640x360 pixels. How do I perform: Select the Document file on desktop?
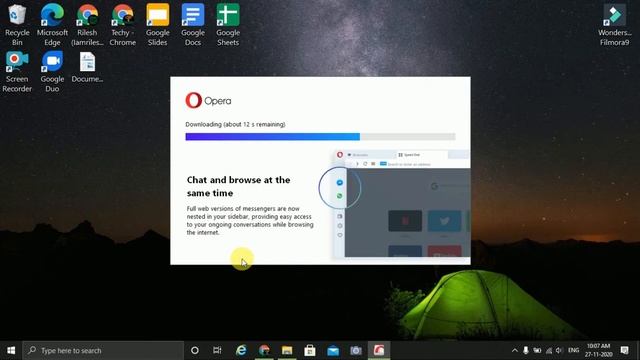[x=87, y=67]
